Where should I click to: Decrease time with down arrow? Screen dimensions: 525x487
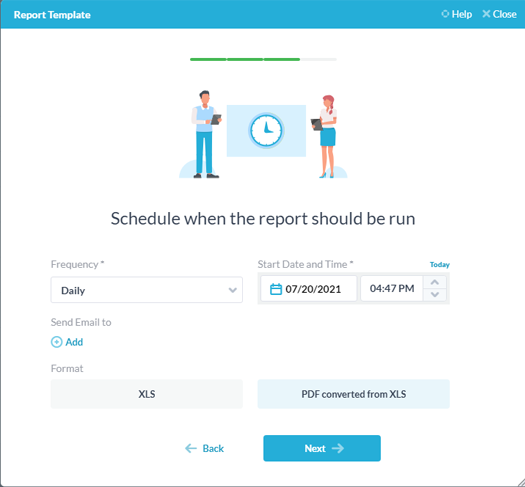[x=435, y=295]
